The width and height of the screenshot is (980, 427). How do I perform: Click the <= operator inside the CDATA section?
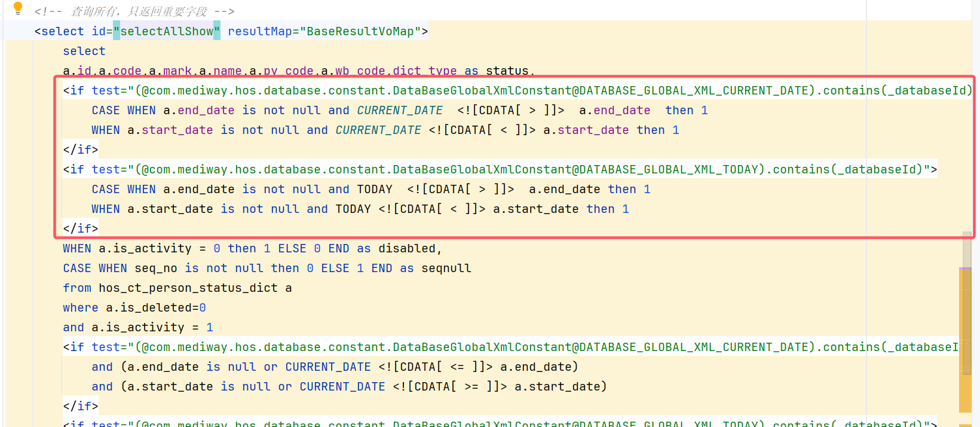tap(457, 367)
